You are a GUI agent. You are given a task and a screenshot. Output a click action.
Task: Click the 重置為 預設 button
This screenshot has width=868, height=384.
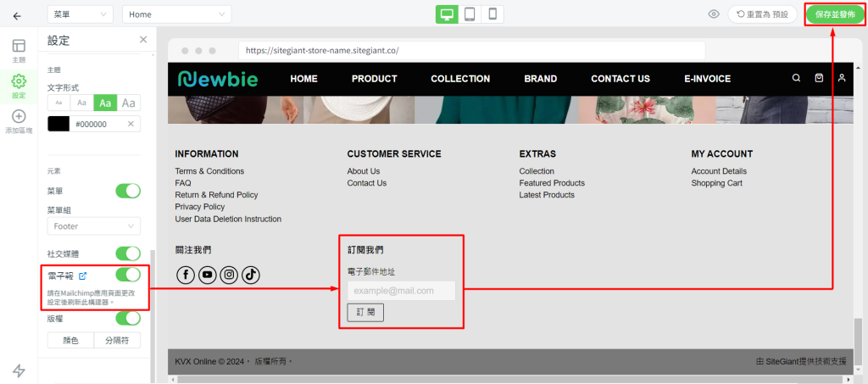[758, 14]
